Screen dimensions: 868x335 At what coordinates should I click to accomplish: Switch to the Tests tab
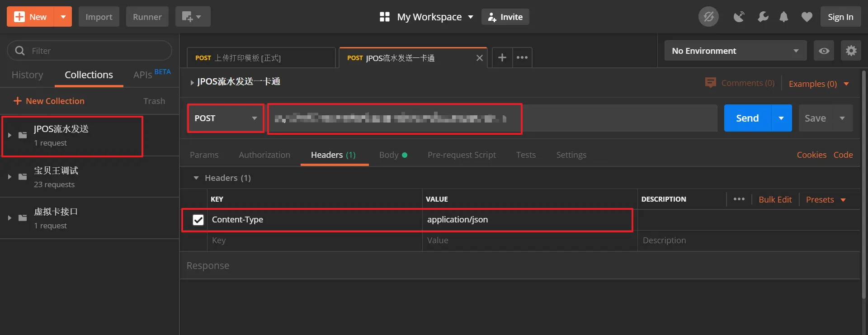tap(526, 155)
